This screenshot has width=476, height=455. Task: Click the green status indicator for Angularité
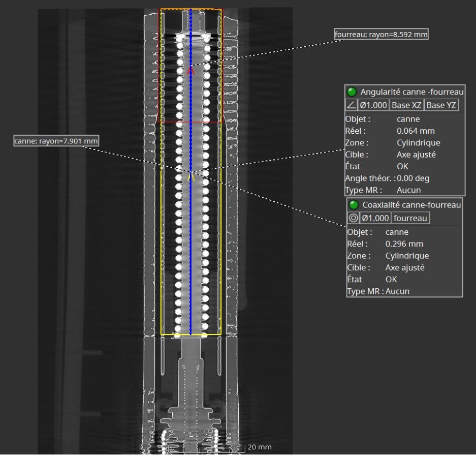point(352,92)
